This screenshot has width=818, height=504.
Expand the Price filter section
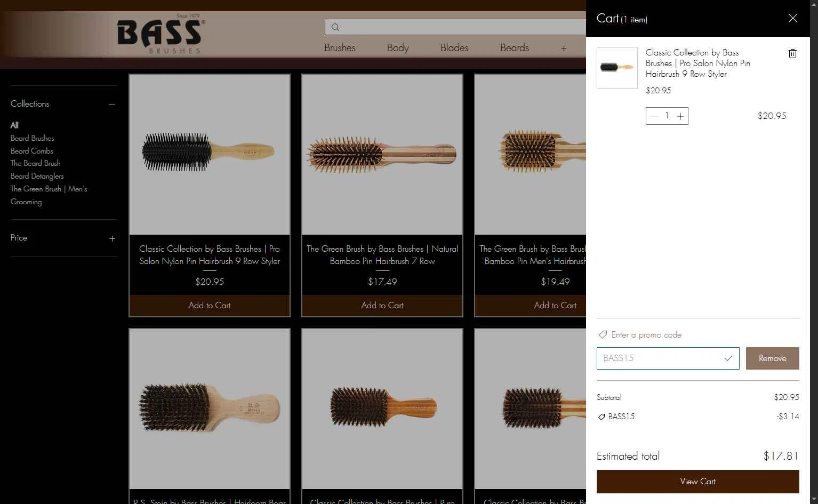click(112, 238)
